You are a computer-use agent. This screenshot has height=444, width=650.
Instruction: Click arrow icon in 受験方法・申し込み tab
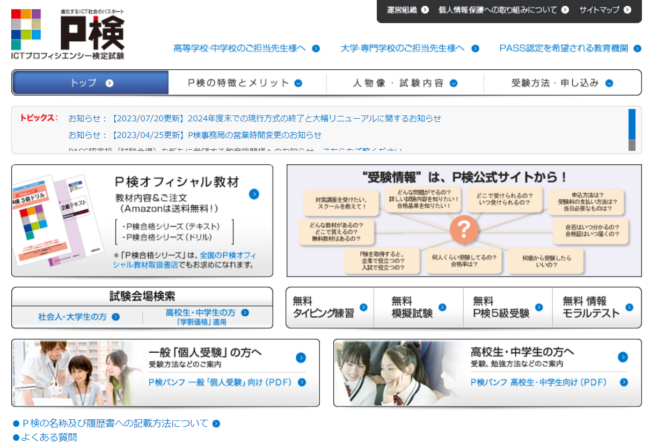click(609, 83)
